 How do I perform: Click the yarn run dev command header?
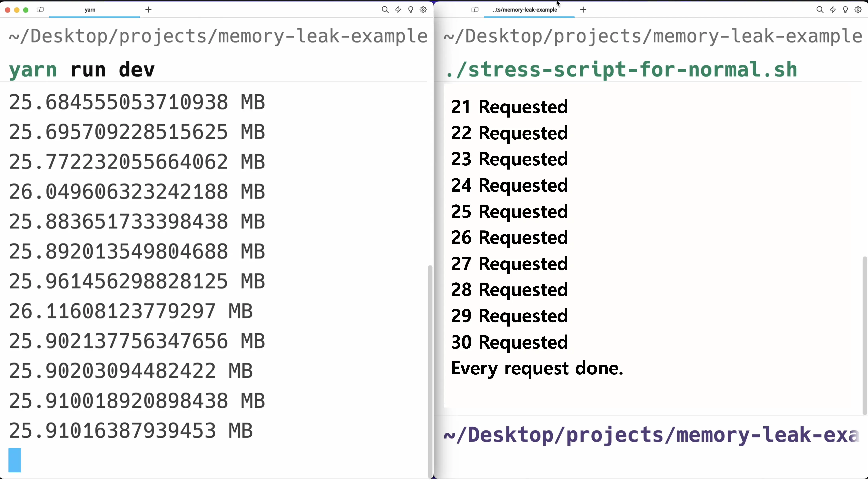coord(81,70)
